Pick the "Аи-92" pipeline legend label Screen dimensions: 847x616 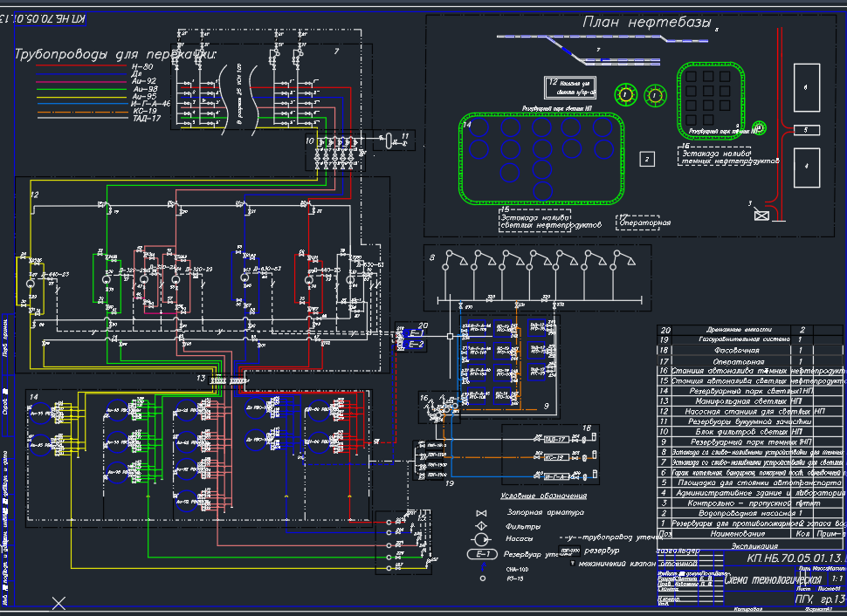pyautogui.click(x=144, y=81)
